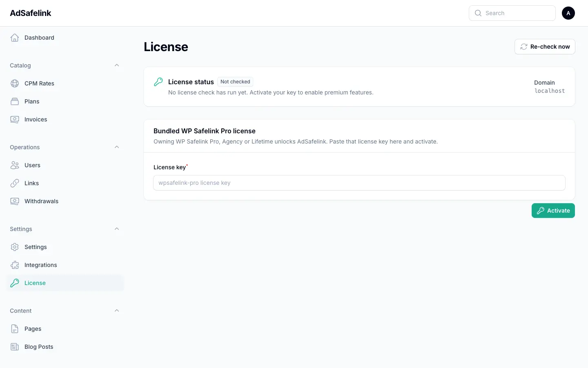Open Blog Posts

[65, 347]
